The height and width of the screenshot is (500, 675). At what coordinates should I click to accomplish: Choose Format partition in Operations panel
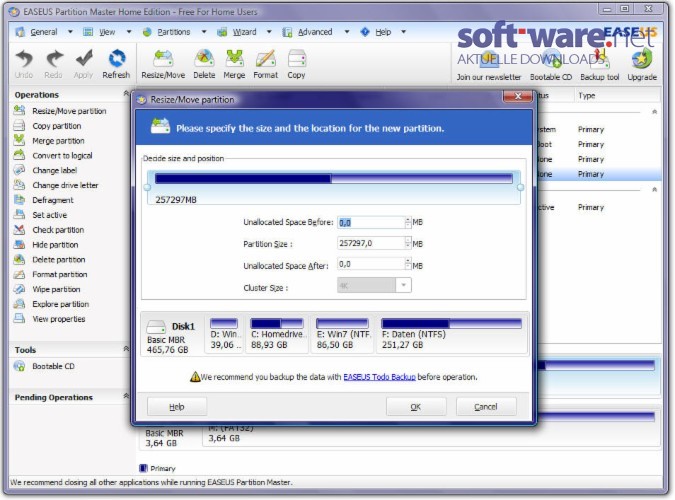51,274
